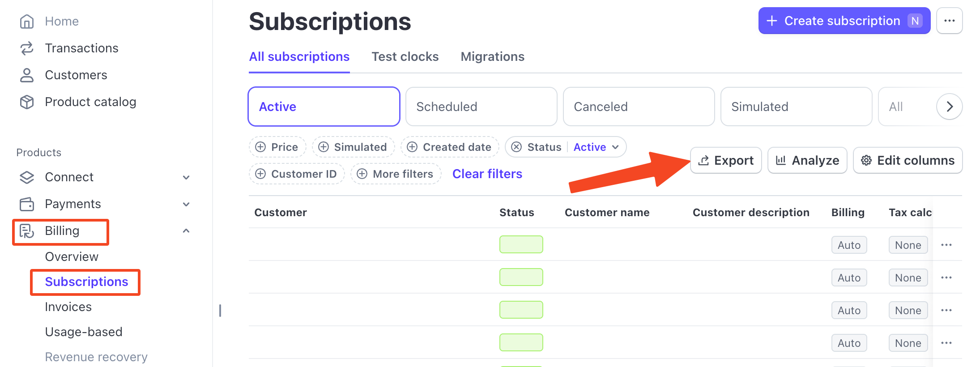Screen dimensions: 980x367
Task: Click the Transactions arrows icon
Action: tap(27, 48)
